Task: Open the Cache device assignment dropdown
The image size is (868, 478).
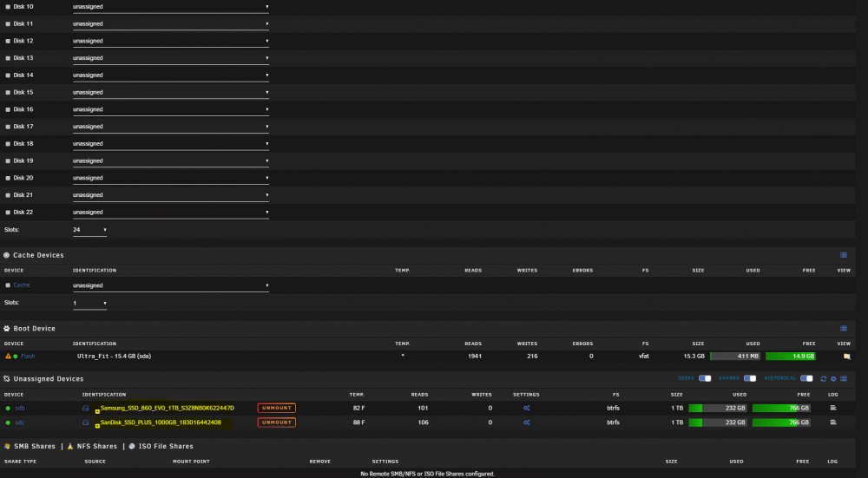Action: tap(170, 285)
